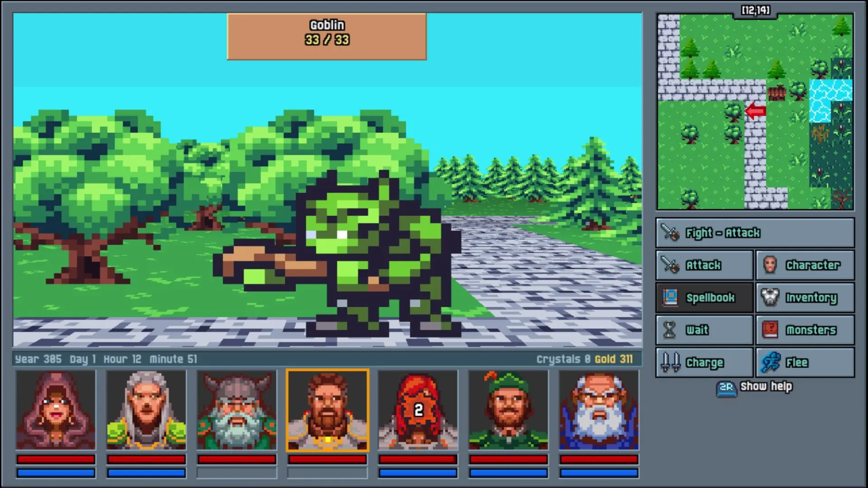Image resolution: width=868 pixels, height=488 pixels.
Task: Click the selected knight's red health bar
Action: click(327, 459)
